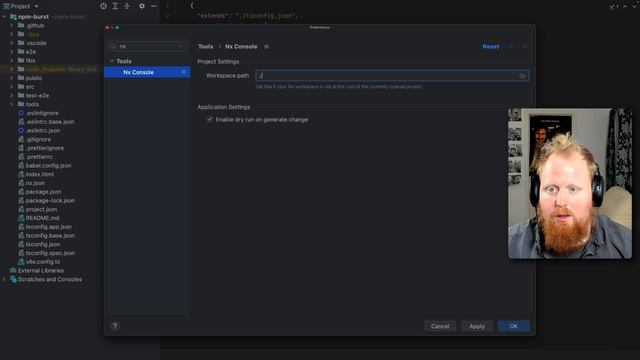This screenshot has height=360, width=640.
Task: Click the OK button
Action: point(513,326)
